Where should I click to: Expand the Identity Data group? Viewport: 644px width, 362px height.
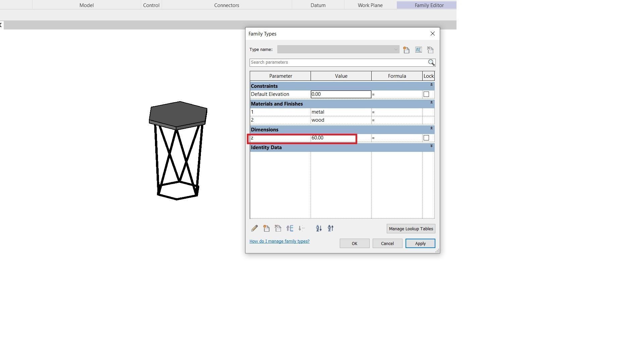pos(431,146)
